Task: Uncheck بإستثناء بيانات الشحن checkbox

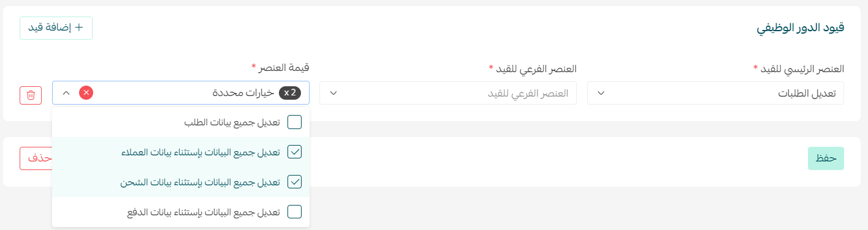Action: click(x=295, y=182)
